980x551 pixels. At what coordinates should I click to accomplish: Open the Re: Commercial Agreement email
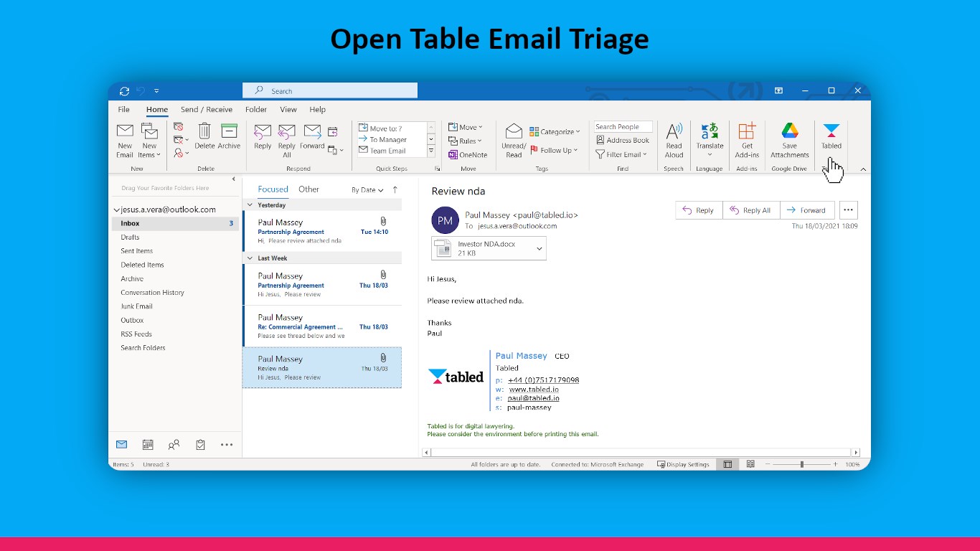click(322, 326)
